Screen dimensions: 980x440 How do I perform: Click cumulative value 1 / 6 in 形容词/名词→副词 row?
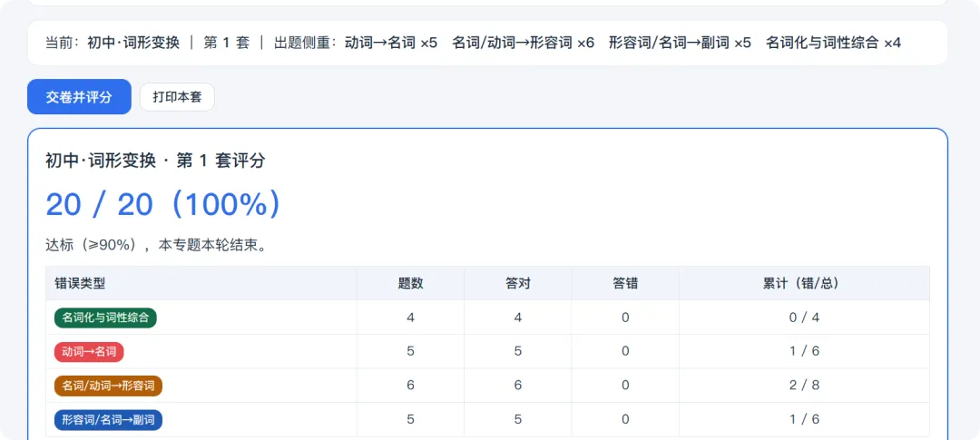pos(804,419)
